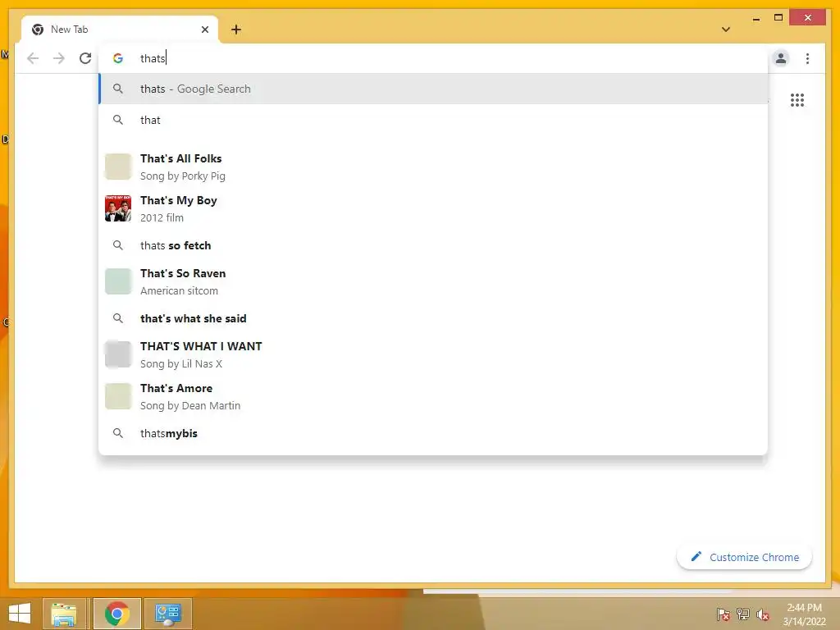This screenshot has height=630, width=840.
Task: Choose the 'that' search suggestion
Action: [433, 120]
